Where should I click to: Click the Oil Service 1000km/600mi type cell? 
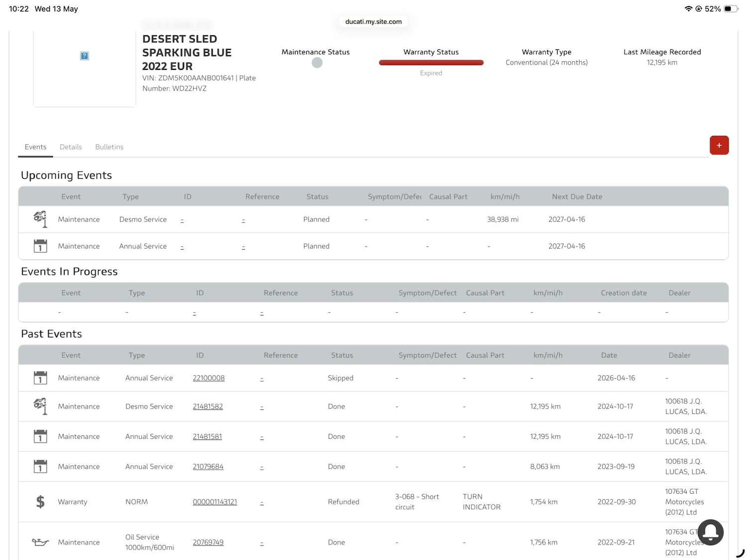click(149, 542)
